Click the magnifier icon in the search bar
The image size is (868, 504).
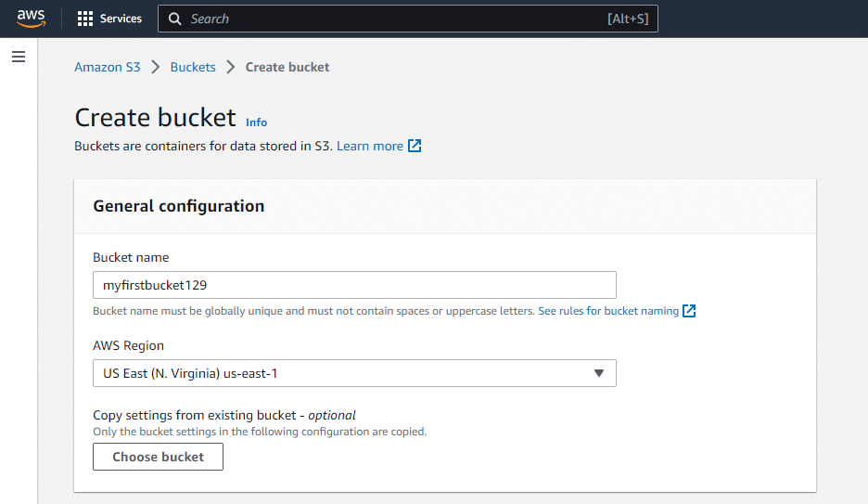tap(175, 19)
